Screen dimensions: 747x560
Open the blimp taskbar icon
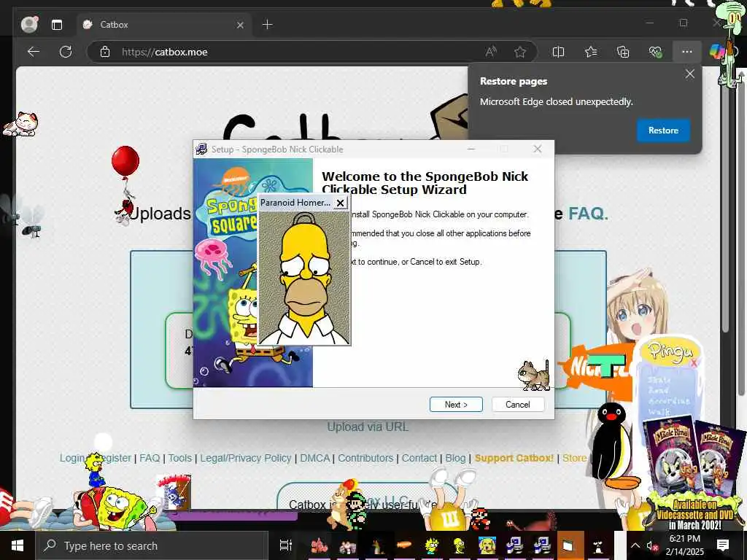pyautogui.click(x=403, y=545)
